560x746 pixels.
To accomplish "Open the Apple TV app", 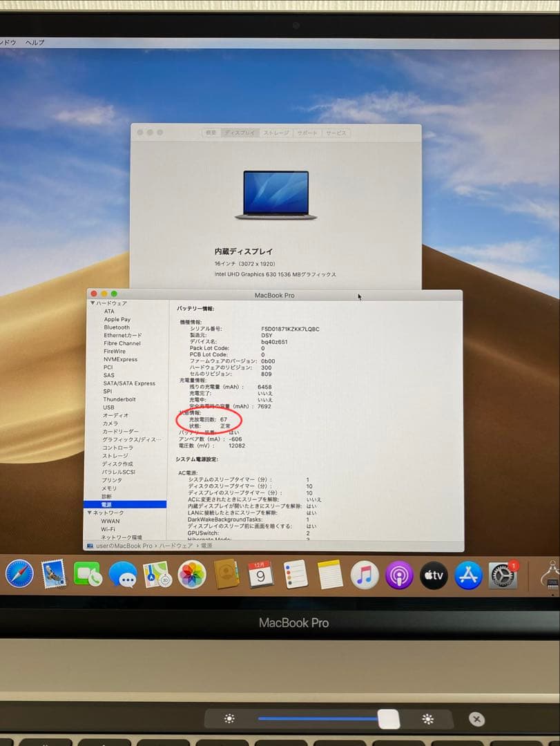I will [434, 574].
